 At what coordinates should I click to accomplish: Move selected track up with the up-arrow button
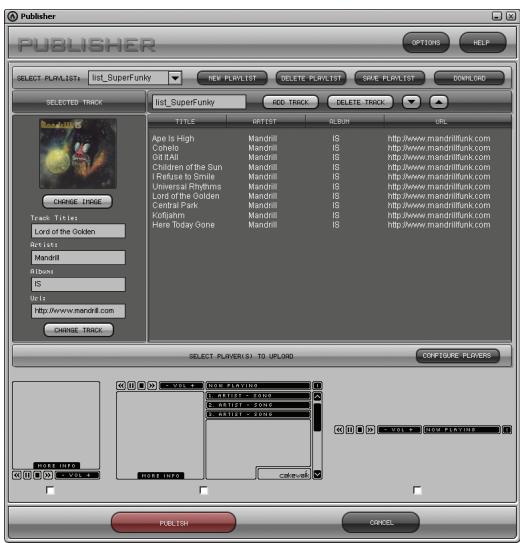[439, 102]
